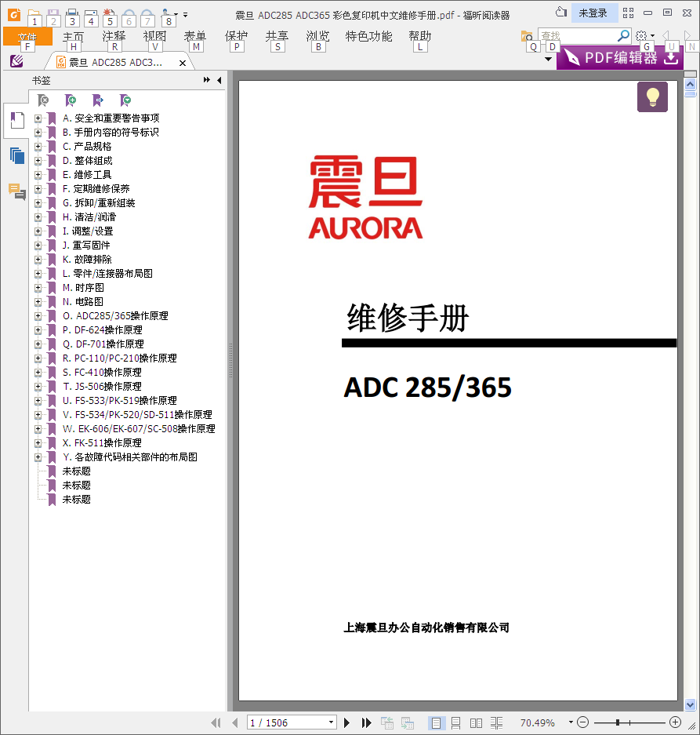Expand the F. 定期维修保养 bookmark
The image size is (700, 735).
[38, 189]
